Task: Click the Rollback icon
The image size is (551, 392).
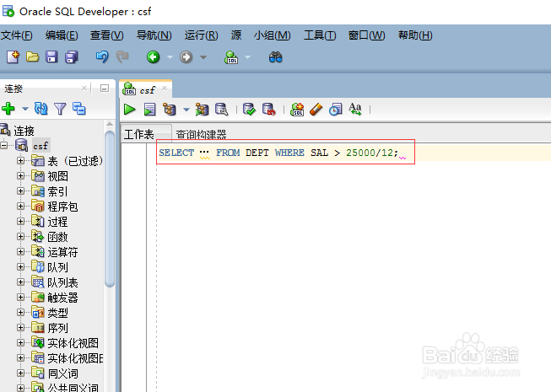Action: [269, 110]
